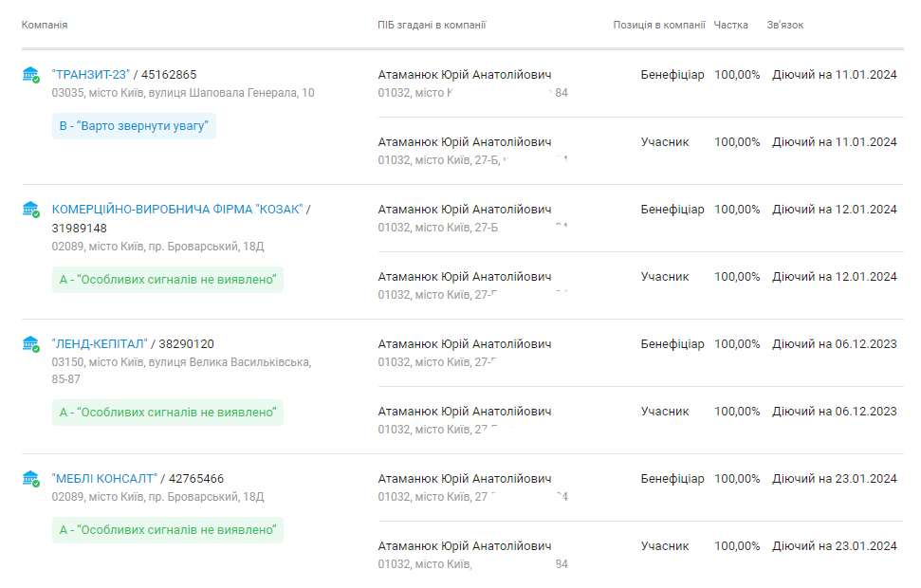Click the "Компанія" column header
Screen dimensions: 921x588
pos(45,25)
